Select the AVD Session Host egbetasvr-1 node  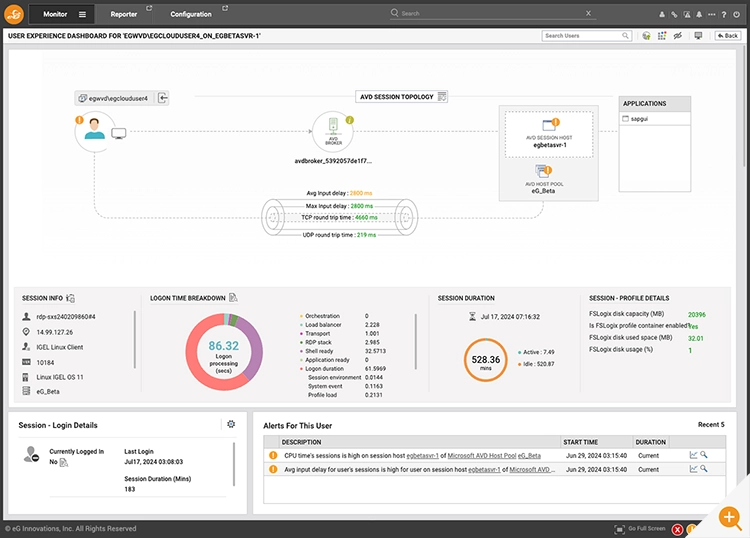point(549,134)
